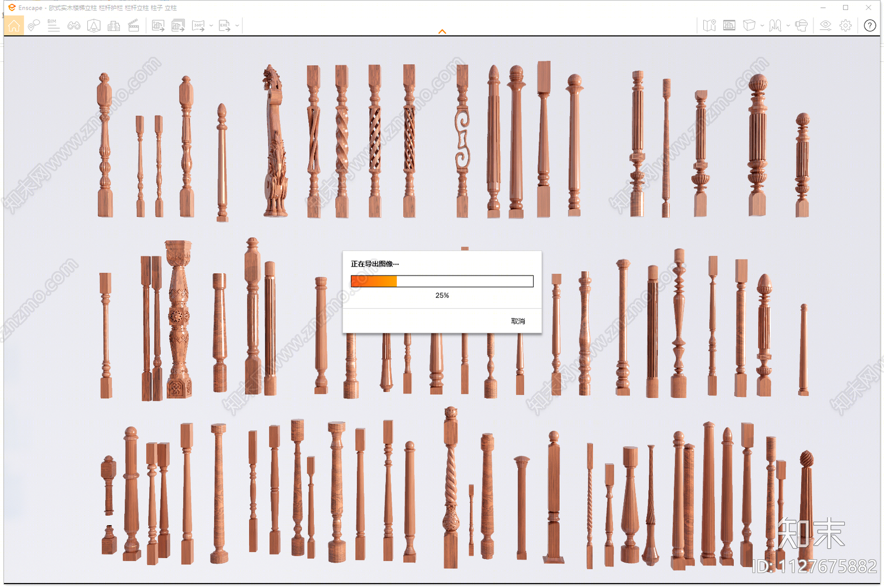Click the export progress bar at 25%
Viewport: 884px width, 588px height.
coord(442,282)
